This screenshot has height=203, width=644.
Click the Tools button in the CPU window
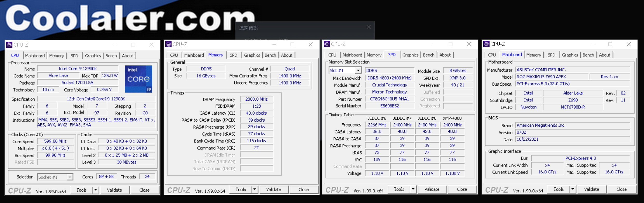pos(82,190)
